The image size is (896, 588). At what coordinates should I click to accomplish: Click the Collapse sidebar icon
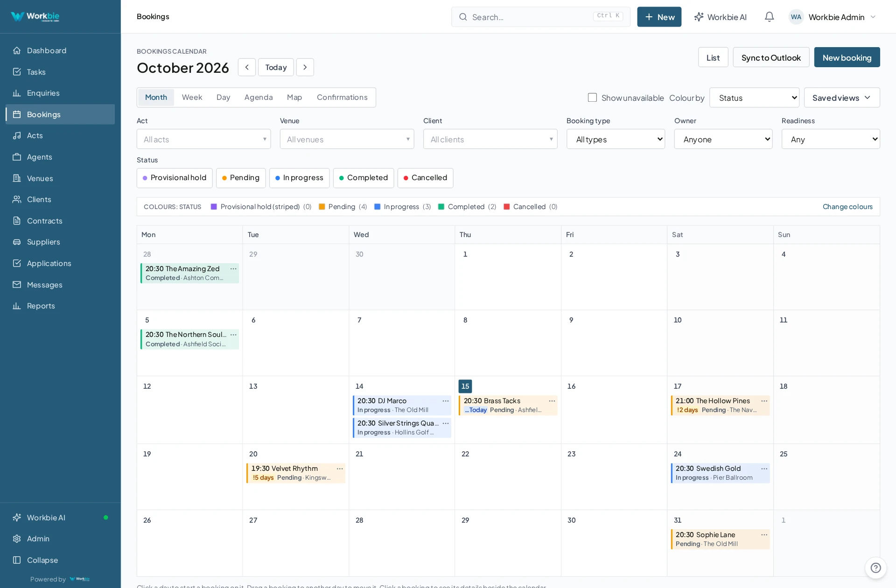coord(17,560)
